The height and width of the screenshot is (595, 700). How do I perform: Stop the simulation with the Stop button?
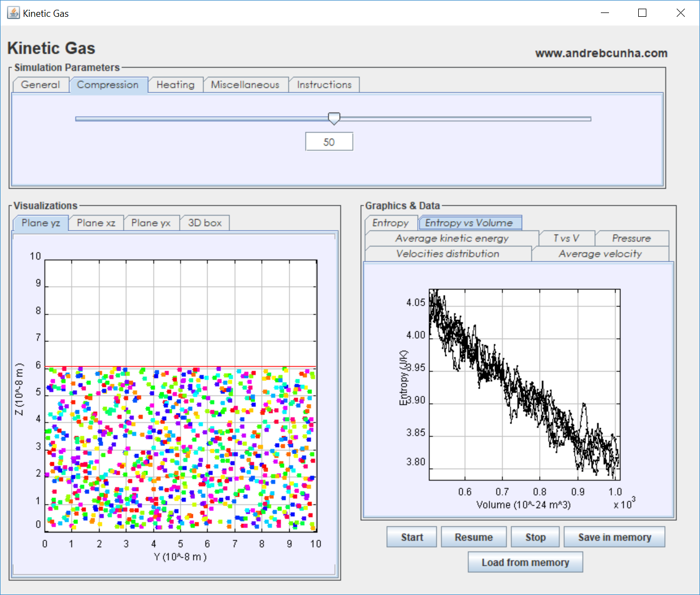point(535,537)
